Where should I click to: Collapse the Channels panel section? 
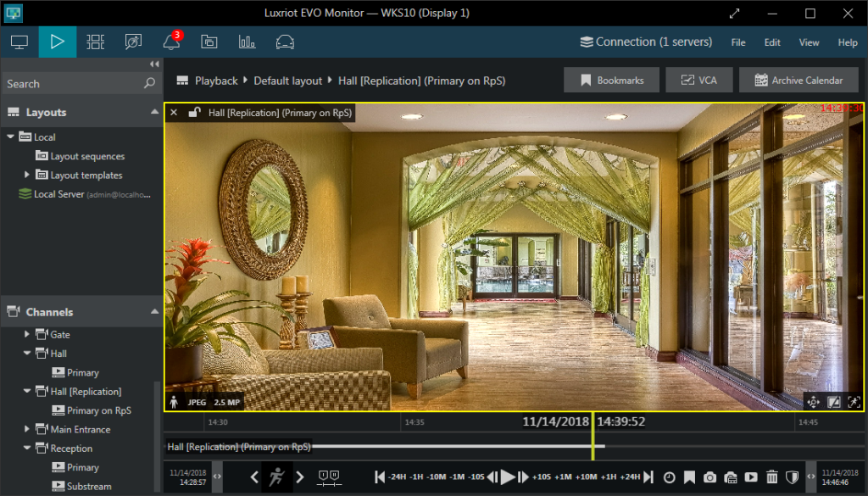154,312
